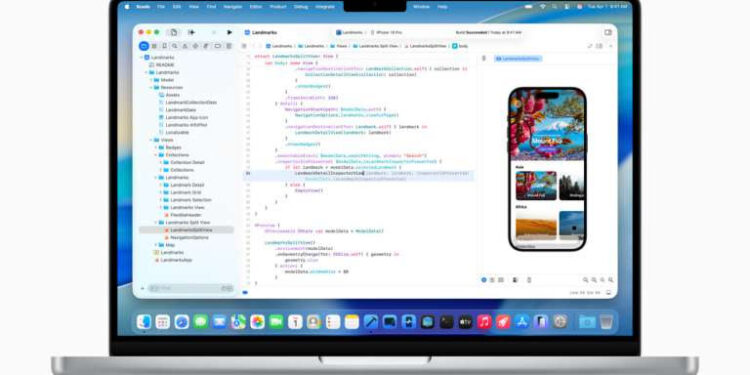Click the navigator Filter field
The height and width of the screenshot is (375, 750).
point(190,288)
